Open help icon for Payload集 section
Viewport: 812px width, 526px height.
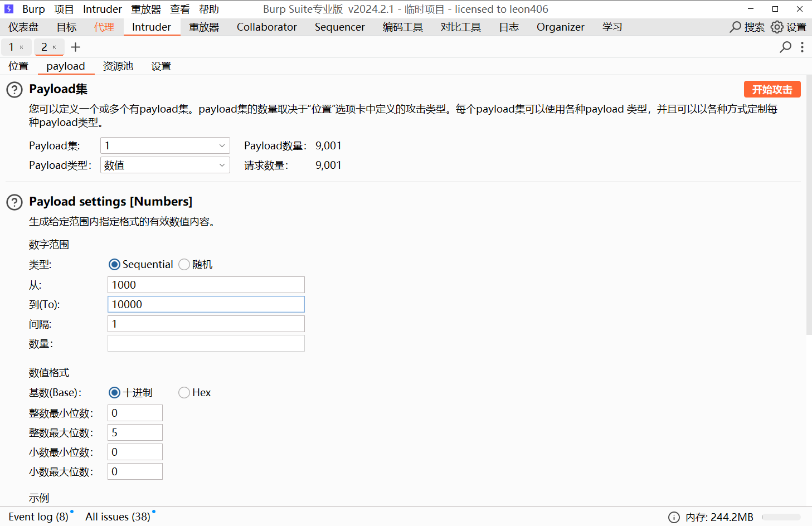14,90
